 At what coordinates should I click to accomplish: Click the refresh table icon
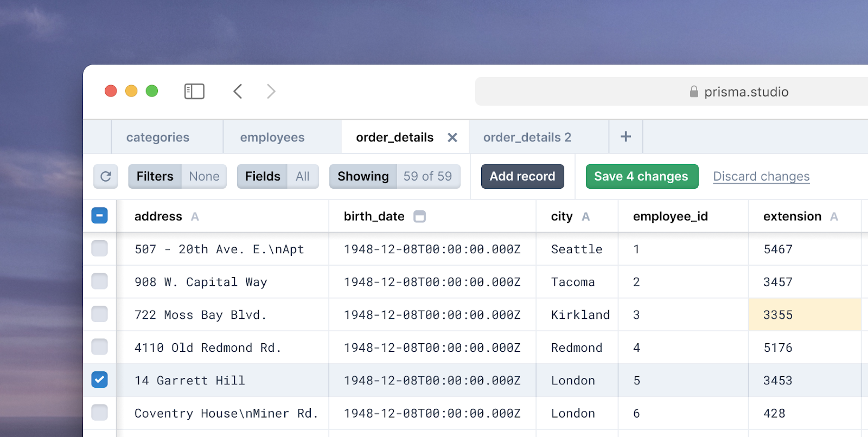pos(105,177)
